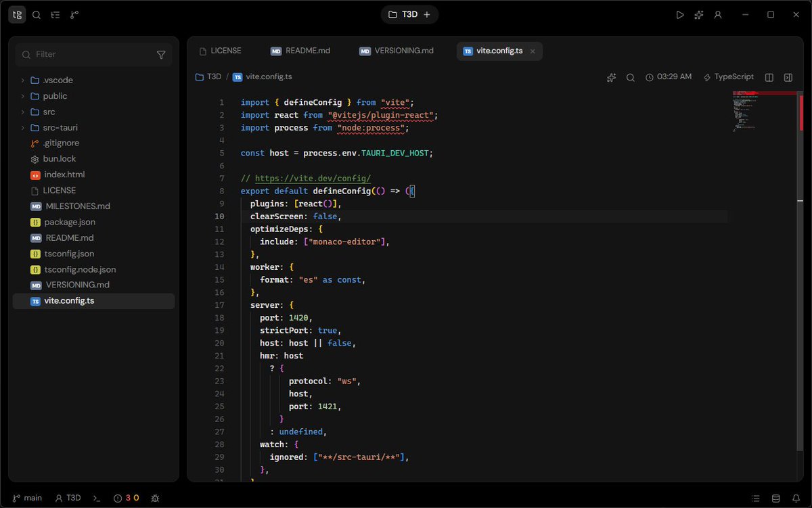Split the editor into two columns

769,77
